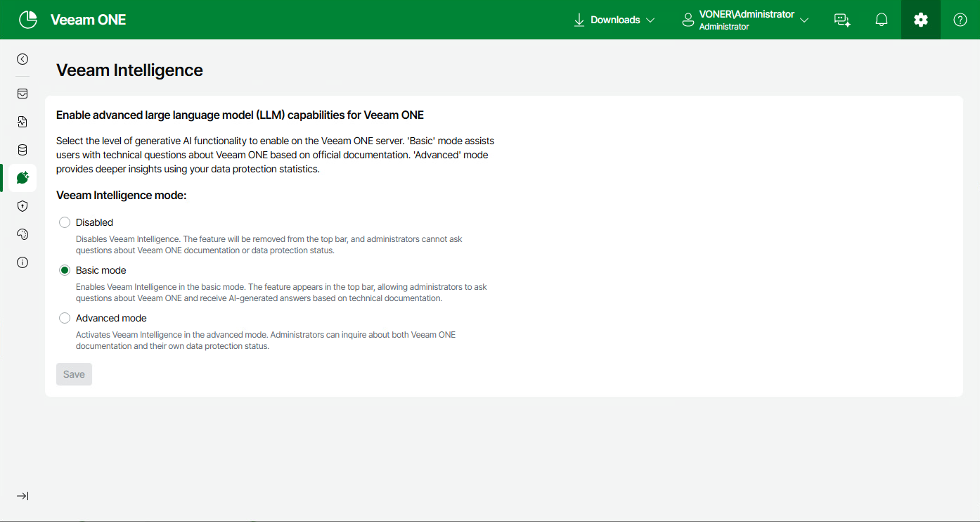Open the database sidebar icon

click(22, 150)
